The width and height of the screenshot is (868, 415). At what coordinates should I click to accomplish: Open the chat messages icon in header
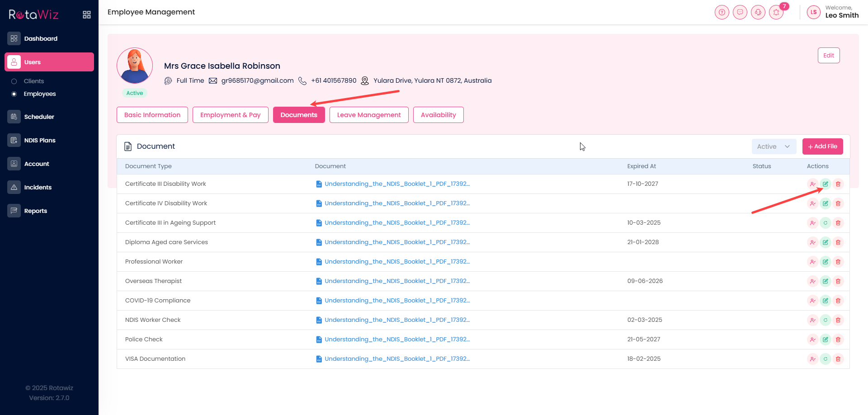(740, 12)
